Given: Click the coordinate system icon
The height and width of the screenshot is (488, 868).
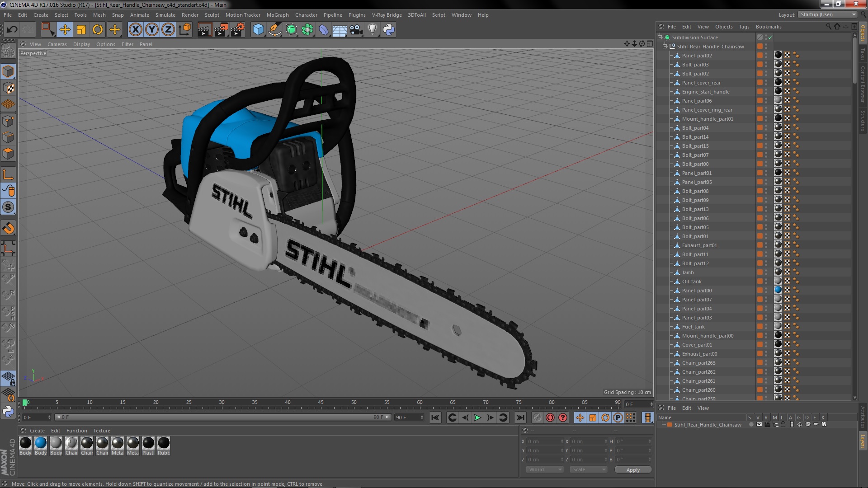Looking at the screenshot, I should click(184, 30).
